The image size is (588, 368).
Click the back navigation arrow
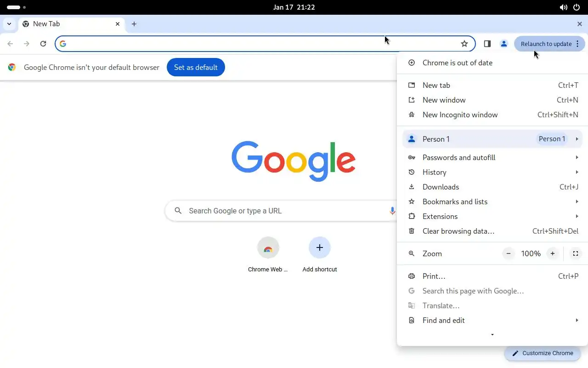(x=10, y=44)
